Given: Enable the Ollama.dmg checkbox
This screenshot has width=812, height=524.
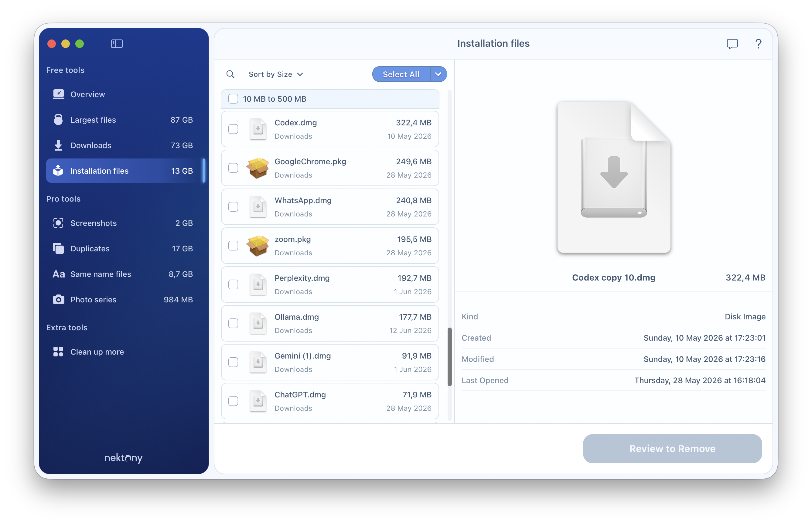Looking at the screenshot, I should 233,323.
